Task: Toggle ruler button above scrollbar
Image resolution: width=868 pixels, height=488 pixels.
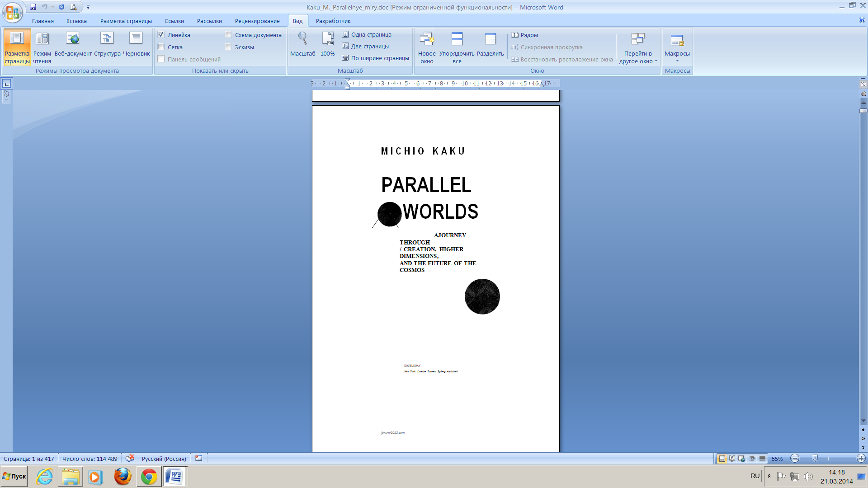Action: click(x=863, y=84)
